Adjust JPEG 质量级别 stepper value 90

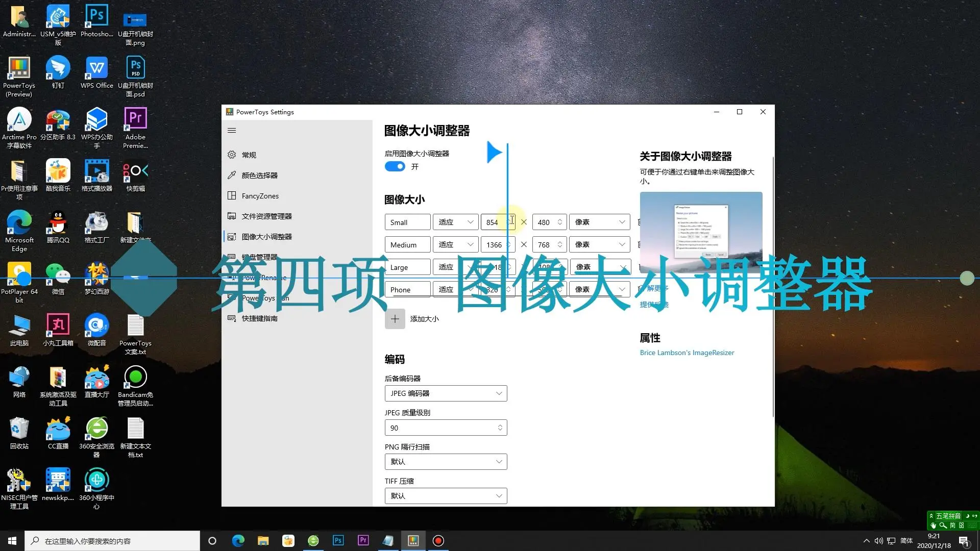point(500,428)
